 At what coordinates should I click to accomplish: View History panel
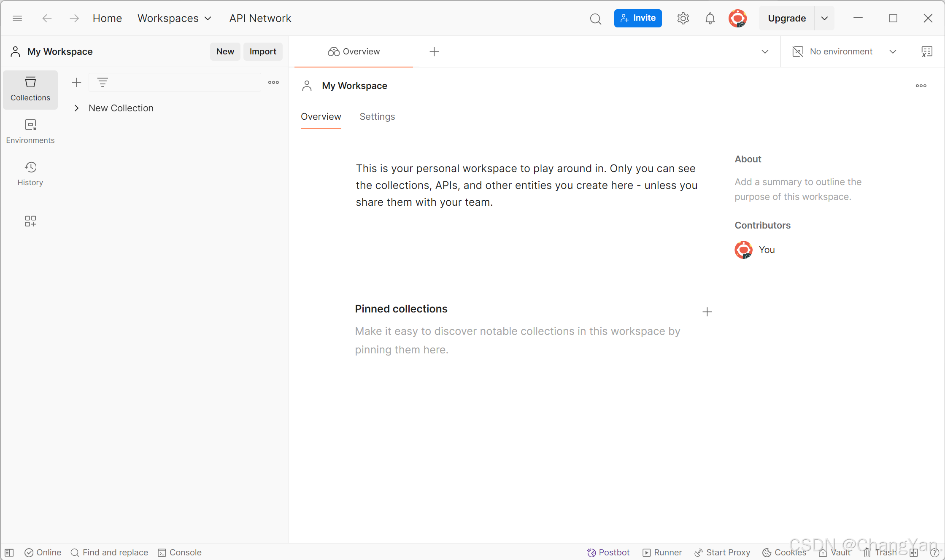click(30, 173)
